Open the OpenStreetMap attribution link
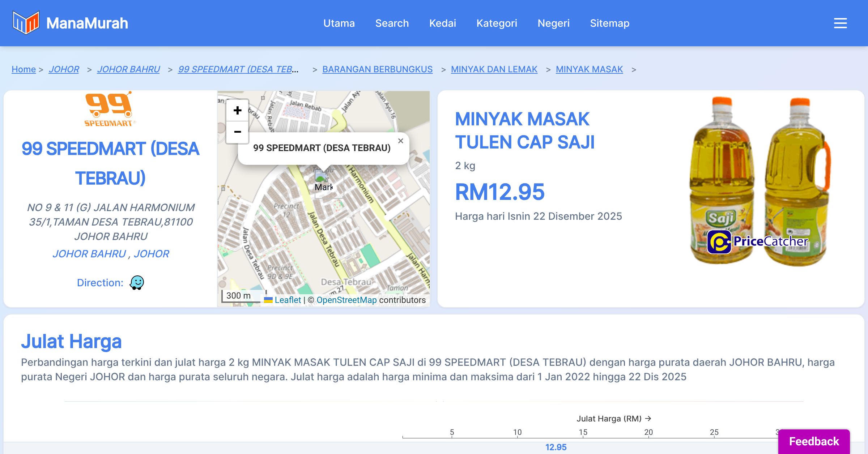 point(346,300)
